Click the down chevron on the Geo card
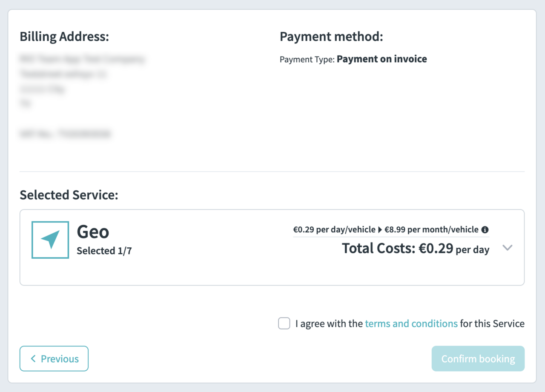The height and width of the screenshot is (392, 545). (508, 247)
